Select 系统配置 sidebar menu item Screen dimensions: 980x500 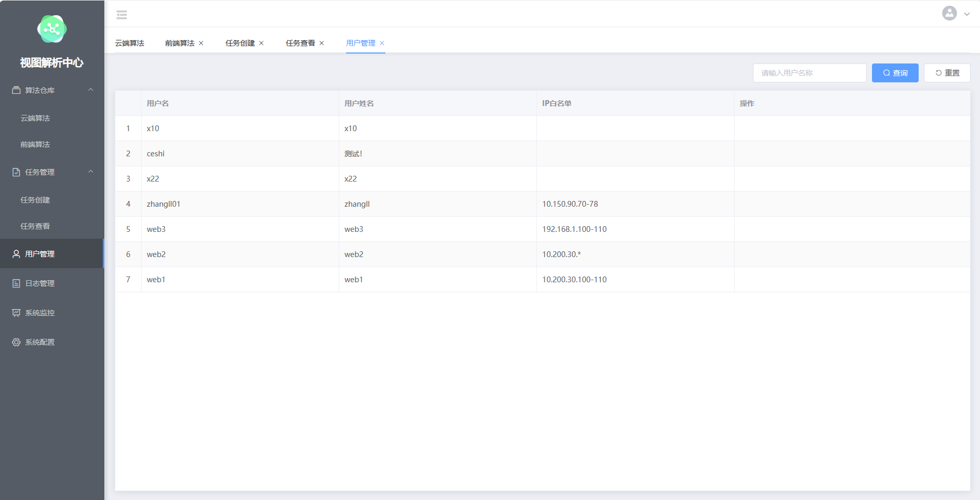click(52, 342)
